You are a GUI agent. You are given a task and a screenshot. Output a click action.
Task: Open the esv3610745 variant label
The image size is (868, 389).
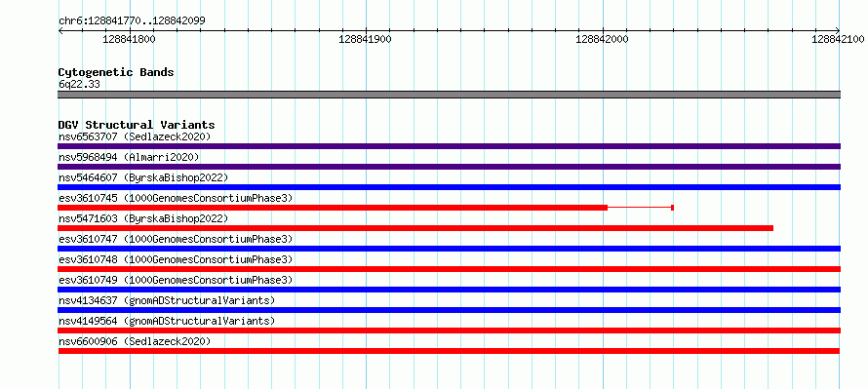[176, 198]
